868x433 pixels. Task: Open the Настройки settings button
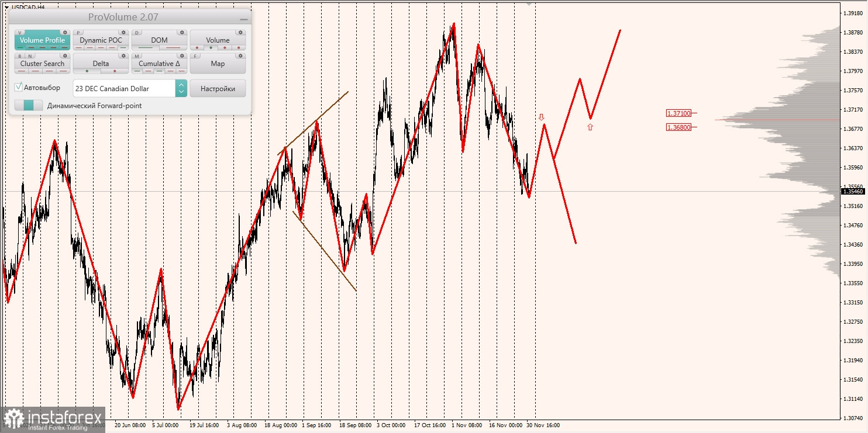(x=218, y=88)
